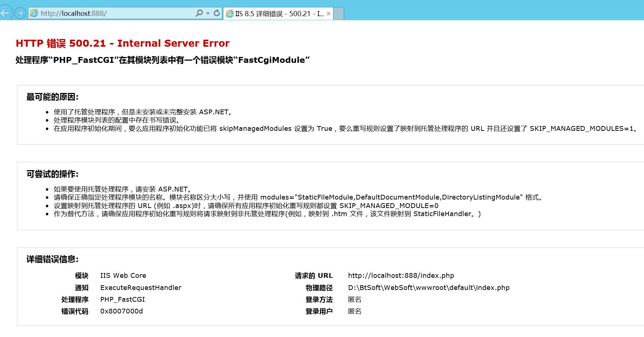Close the IIS 8.5 error tab
The width and height of the screenshot is (644, 337).
tap(329, 14)
